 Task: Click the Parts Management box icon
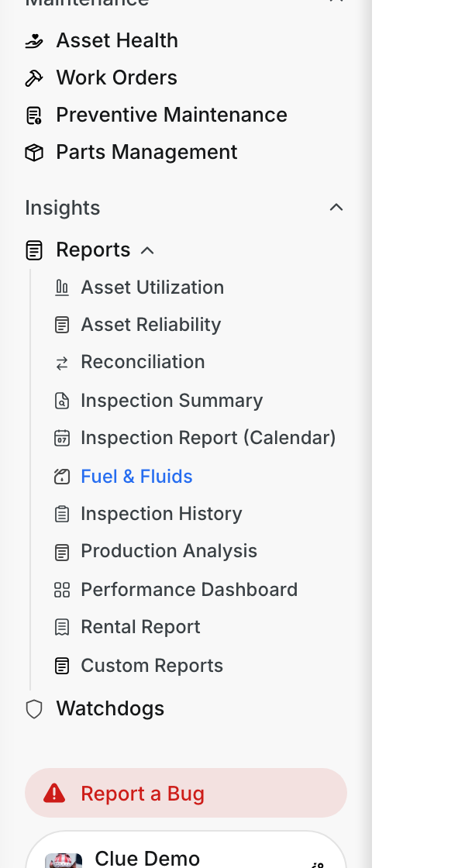click(34, 152)
